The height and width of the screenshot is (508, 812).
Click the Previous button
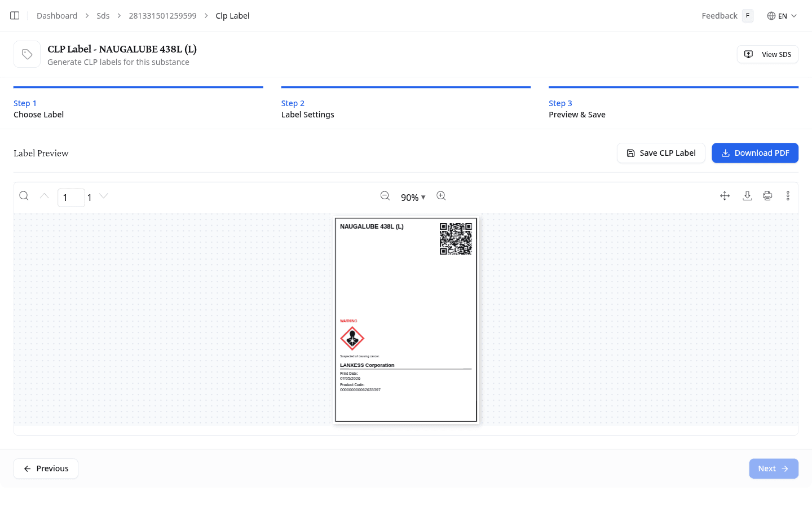[x=46, y=468]
